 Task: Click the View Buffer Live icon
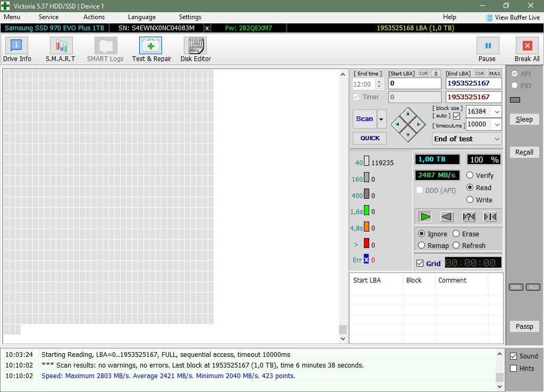pyautogui.click(x=489, y=18)
